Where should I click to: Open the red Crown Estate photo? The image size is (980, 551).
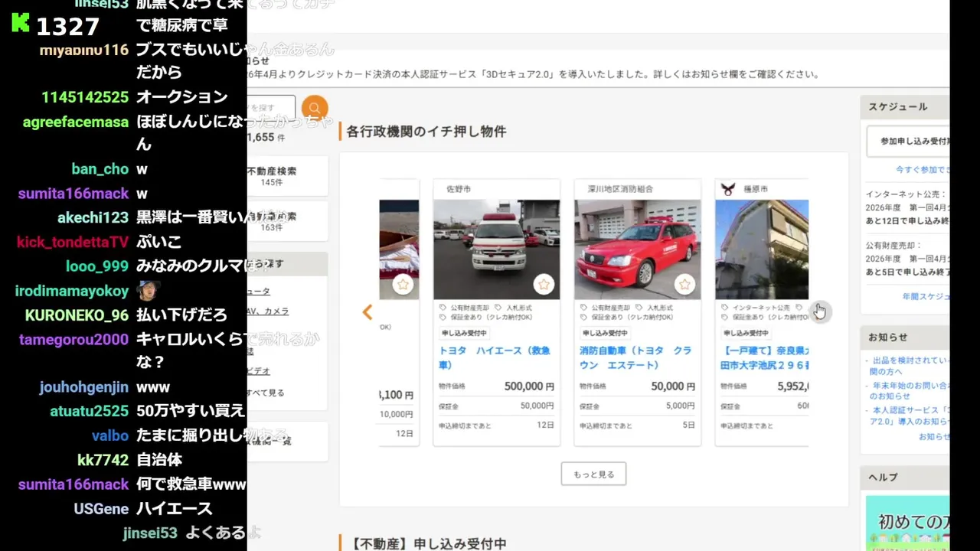click(637, 249)
